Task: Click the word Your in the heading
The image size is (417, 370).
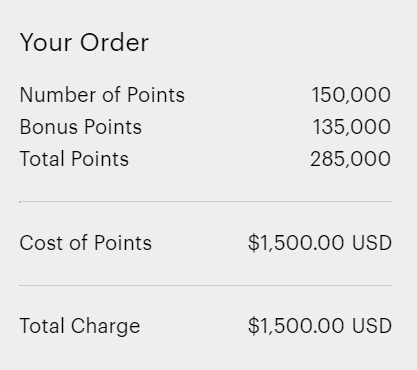Action: pos(46,42)
